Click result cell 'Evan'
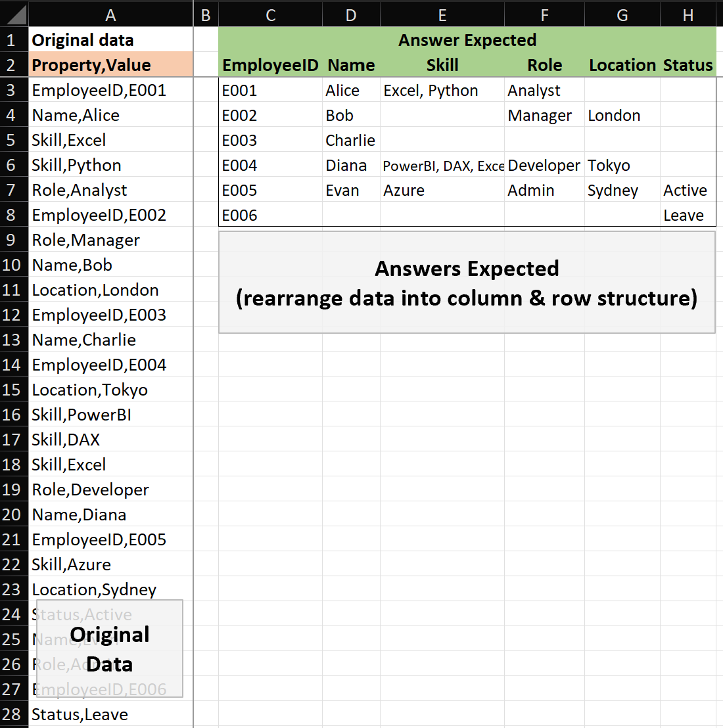The image size is (723, 728). (x=351, y=189)
